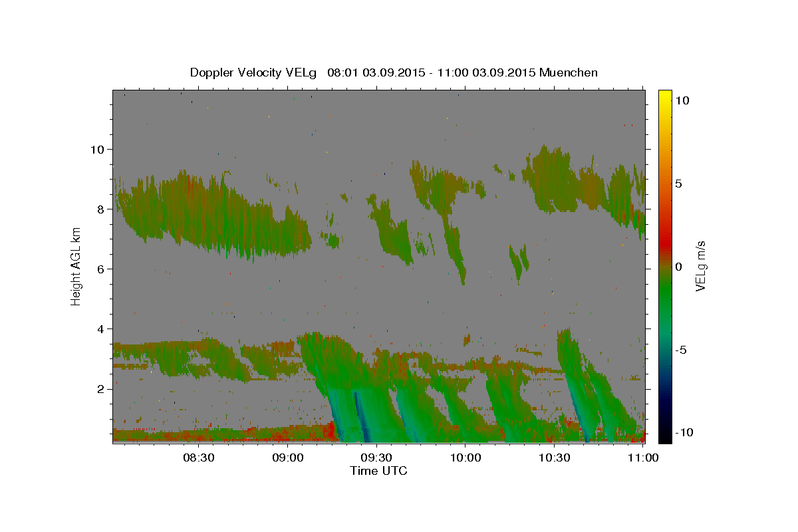Click the colorbar value -5 label
Screen dimensions: 798x532
[681, 349]
